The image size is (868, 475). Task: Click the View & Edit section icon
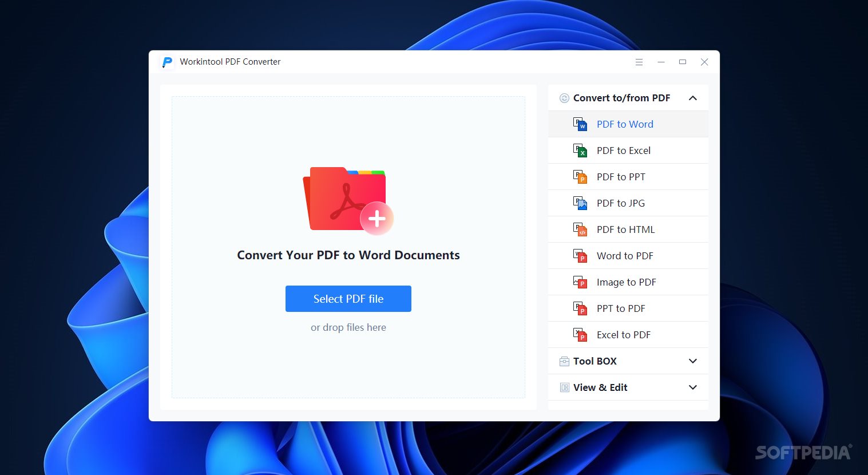point(564,387)
